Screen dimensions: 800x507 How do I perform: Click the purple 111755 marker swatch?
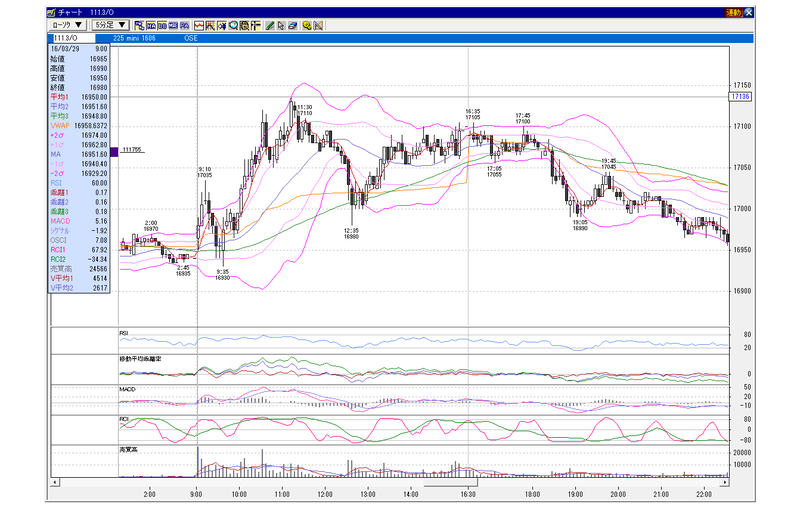pyautogui.click(x=114, y=151)
